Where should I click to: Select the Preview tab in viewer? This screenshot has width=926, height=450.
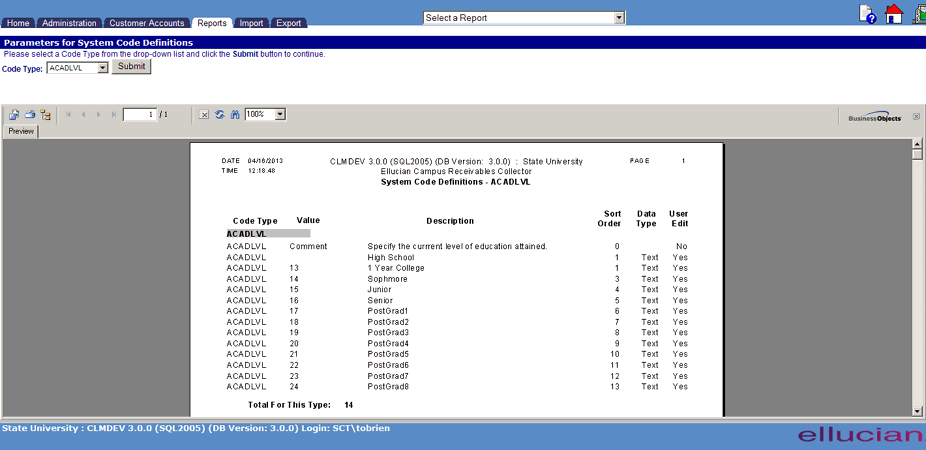[x=21, y=132]
